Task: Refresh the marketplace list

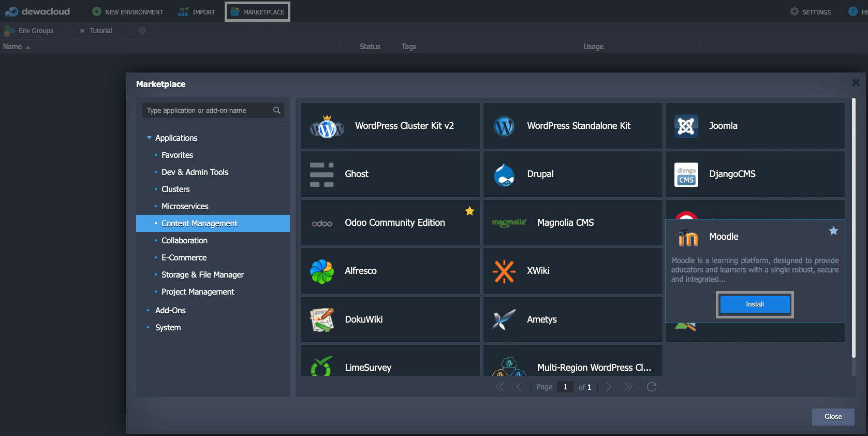Action: 652,387
